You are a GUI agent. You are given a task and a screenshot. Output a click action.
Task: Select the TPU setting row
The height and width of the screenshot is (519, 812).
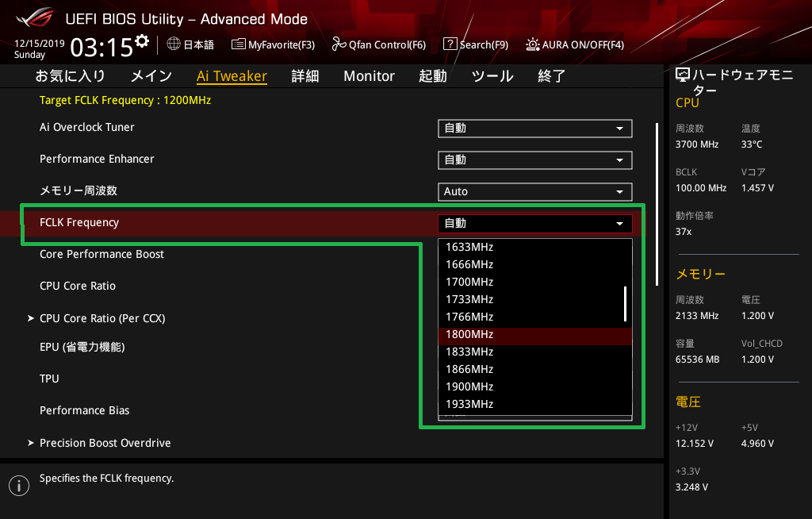(x=49, y=379)
